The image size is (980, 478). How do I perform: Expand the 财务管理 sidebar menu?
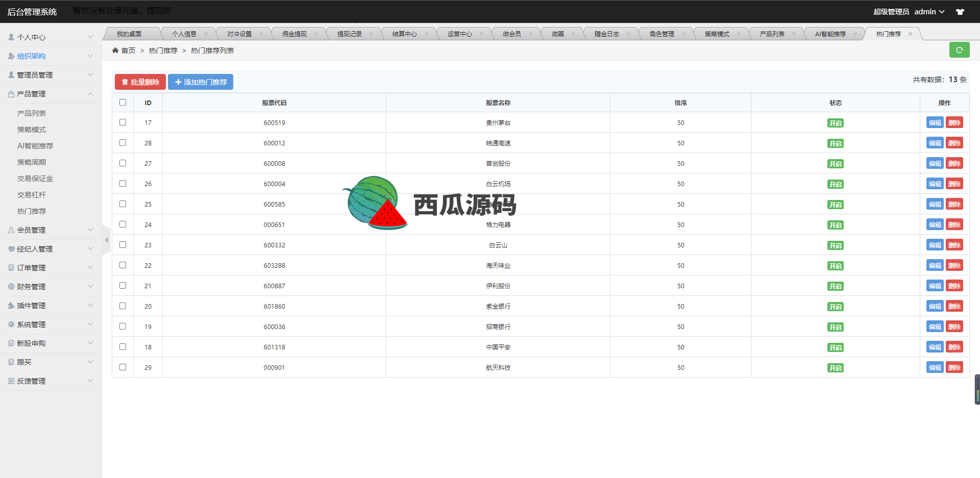(51, 287)
